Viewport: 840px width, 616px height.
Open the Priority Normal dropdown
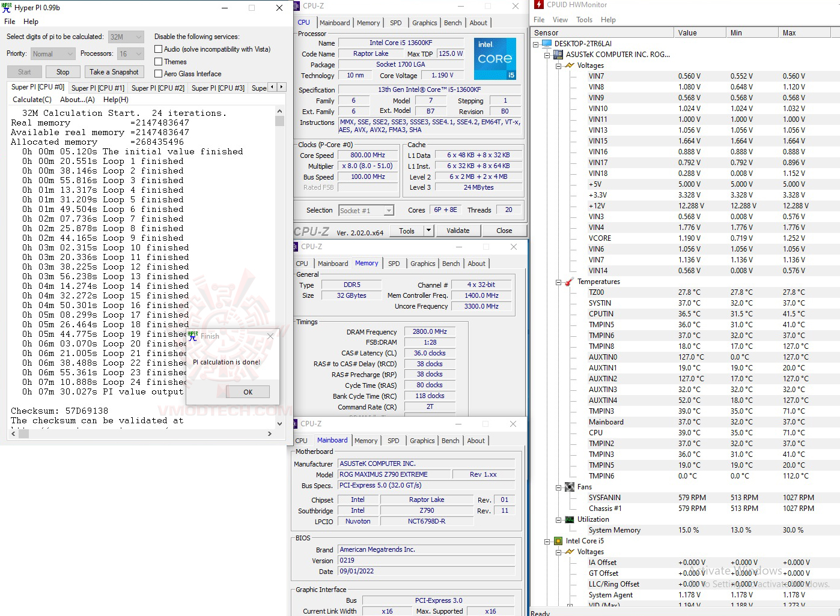click(x=53, y=53)
